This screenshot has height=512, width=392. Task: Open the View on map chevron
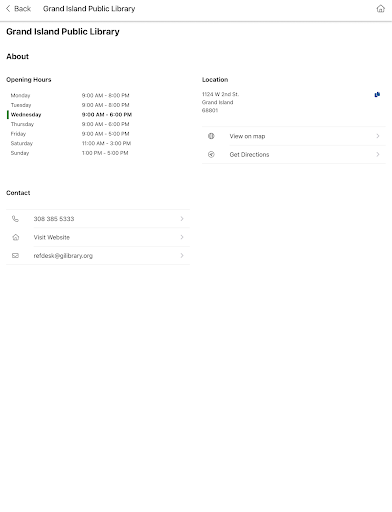[x=378, y=136]
